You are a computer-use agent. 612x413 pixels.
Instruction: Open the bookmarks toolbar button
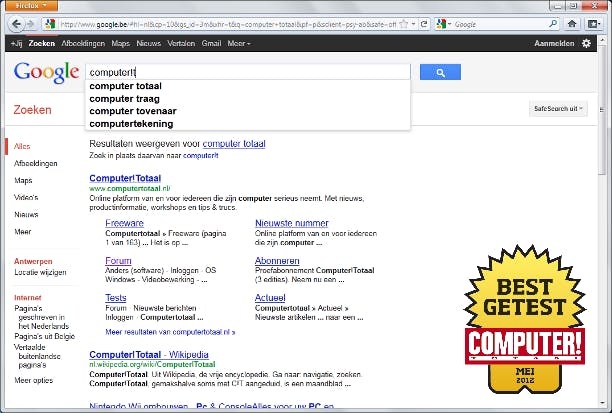point(594,24)
